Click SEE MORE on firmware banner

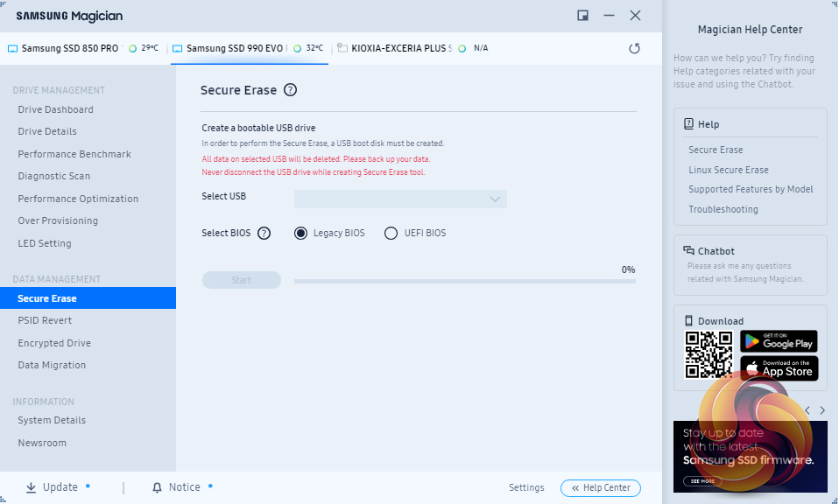tap(702, 481)
